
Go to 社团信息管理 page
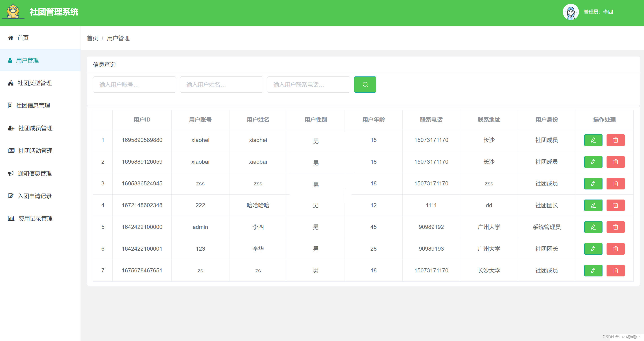pos(33,105)
